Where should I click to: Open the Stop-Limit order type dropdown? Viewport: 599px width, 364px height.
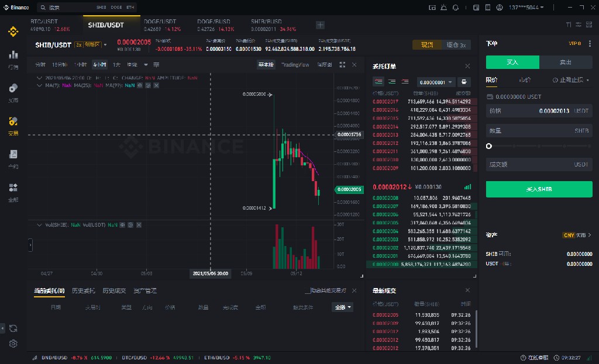pos(570,80)
